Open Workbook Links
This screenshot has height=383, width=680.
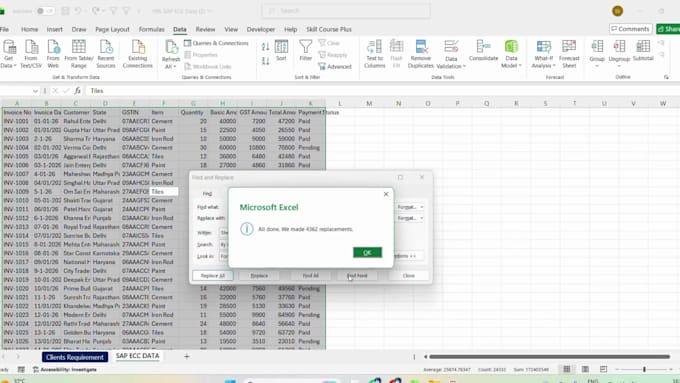208,66
